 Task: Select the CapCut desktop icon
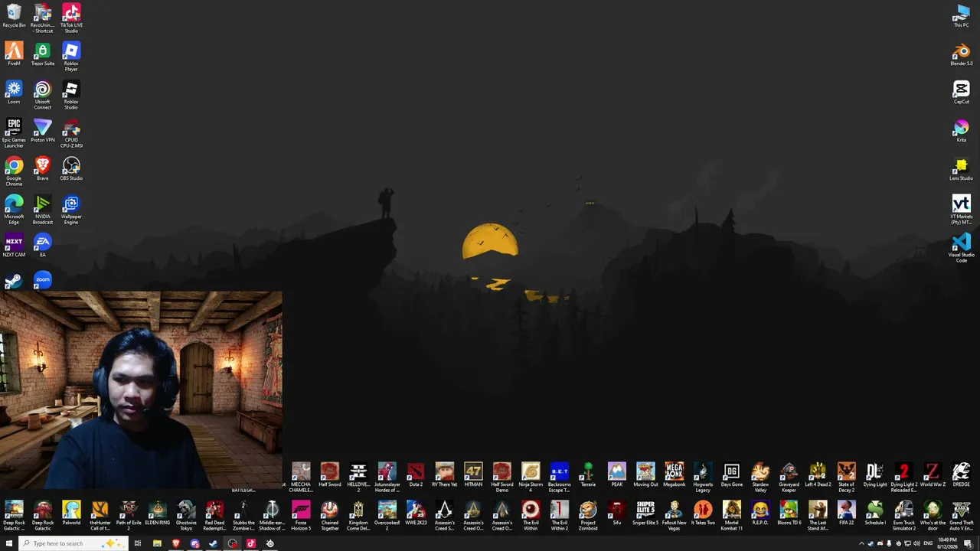click(x=961, y=93)
